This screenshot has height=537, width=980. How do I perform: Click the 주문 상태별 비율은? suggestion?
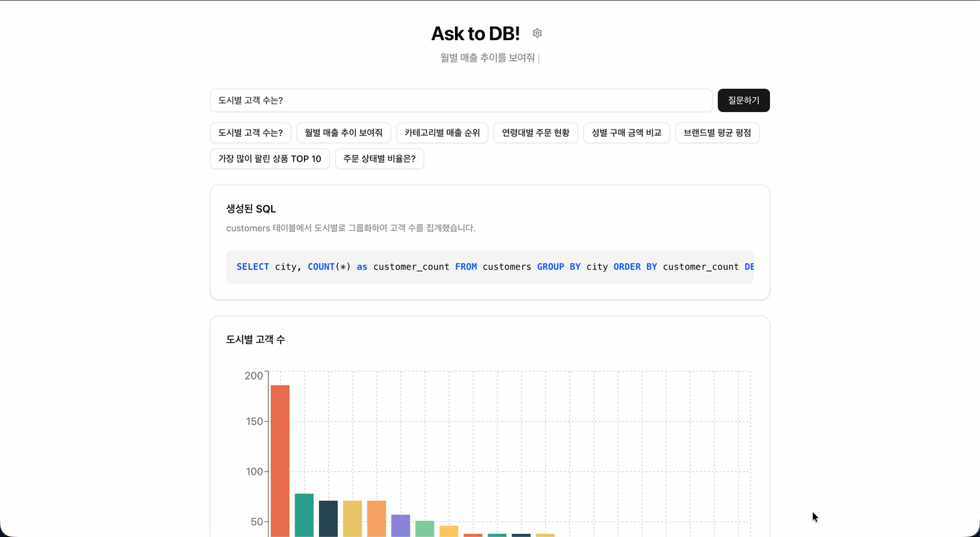[x=379, y=159]
